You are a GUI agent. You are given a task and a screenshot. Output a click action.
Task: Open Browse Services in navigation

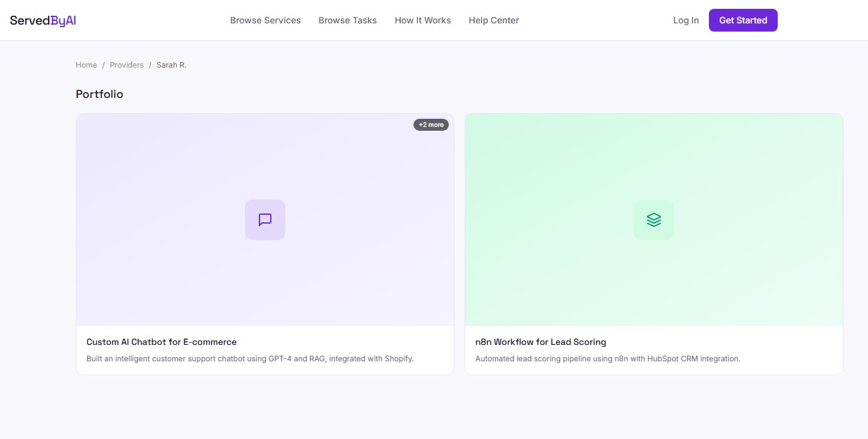pos(265,20)
